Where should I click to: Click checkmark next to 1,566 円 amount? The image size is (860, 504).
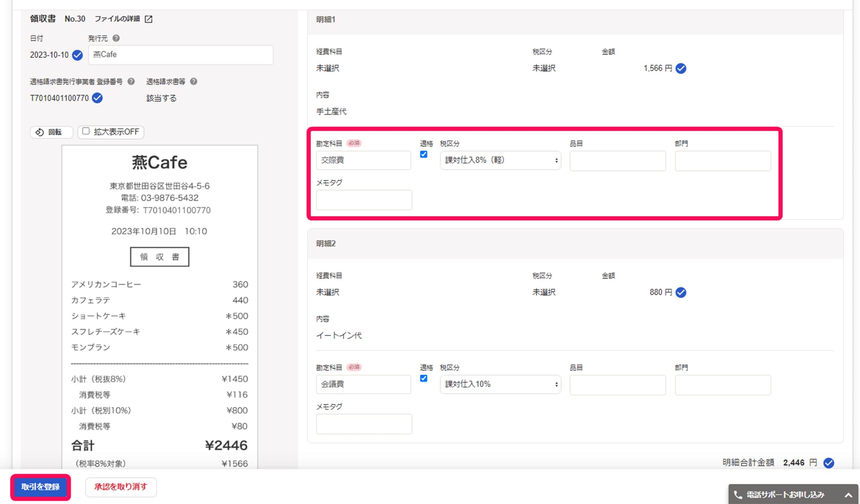[681, 68]
